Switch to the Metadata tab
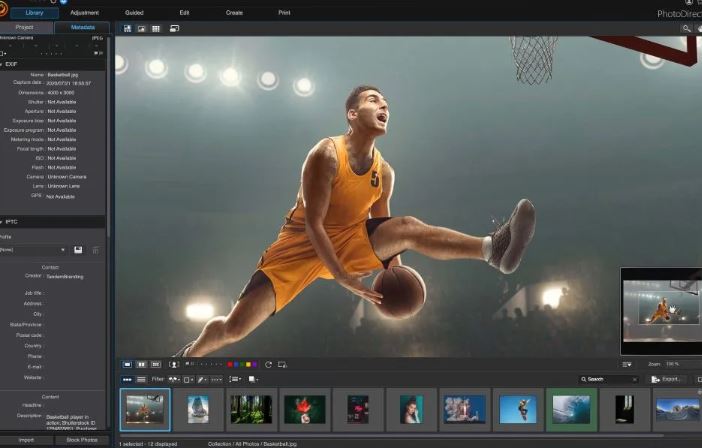 (x=82, y=27)
